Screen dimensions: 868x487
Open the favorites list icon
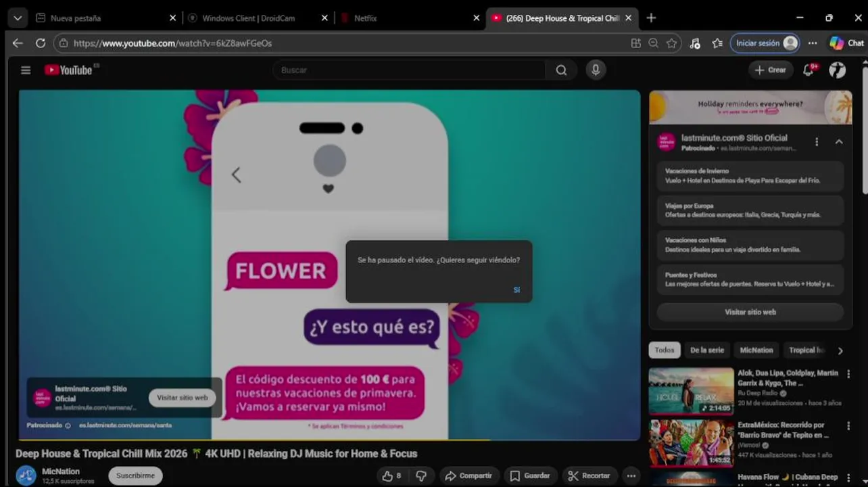[717, 43]
